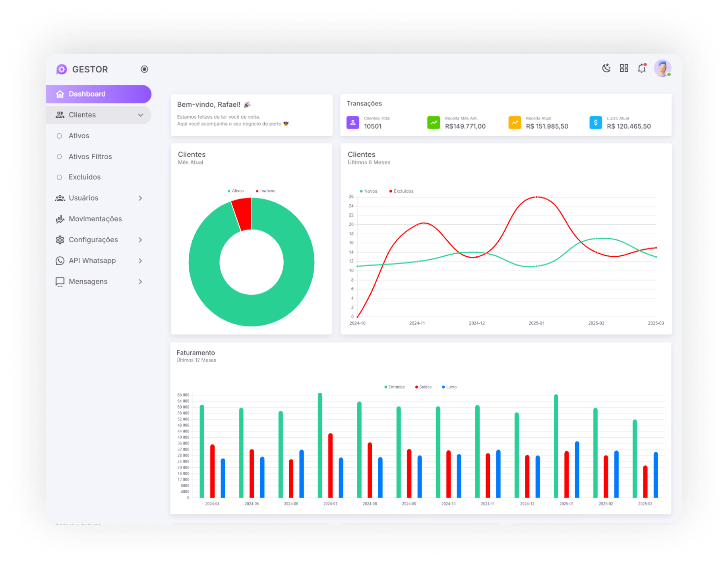The image size is (728, 563).
Task: Click the Movimentações chart icon
Action: 60,219
